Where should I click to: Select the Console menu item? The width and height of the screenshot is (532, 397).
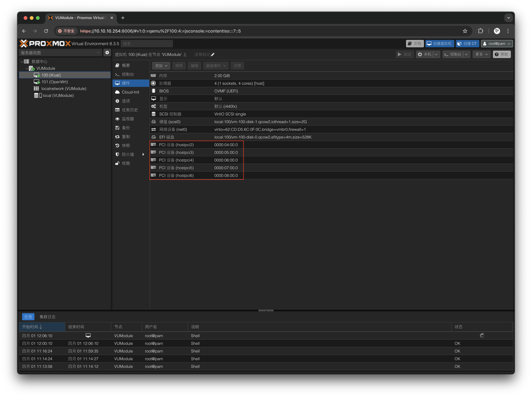[128, 74]
